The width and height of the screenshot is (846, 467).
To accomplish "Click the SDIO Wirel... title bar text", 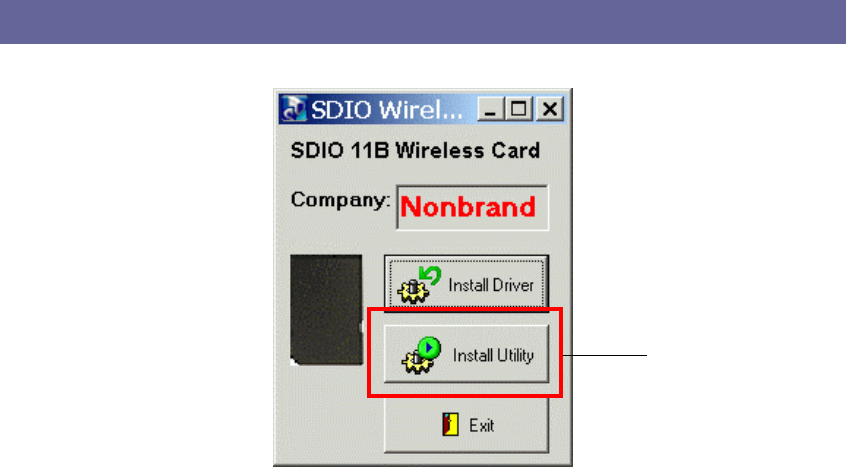I will [387, 109].
